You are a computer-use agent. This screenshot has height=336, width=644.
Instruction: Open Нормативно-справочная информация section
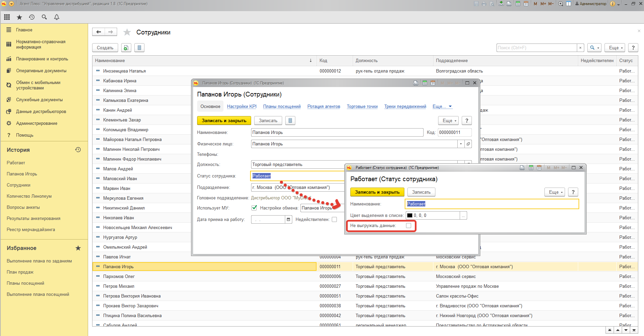41,44
